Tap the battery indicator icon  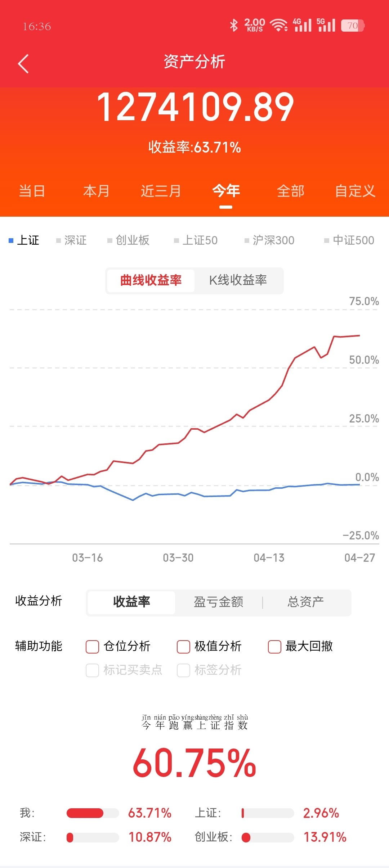[x=353, y=26]
